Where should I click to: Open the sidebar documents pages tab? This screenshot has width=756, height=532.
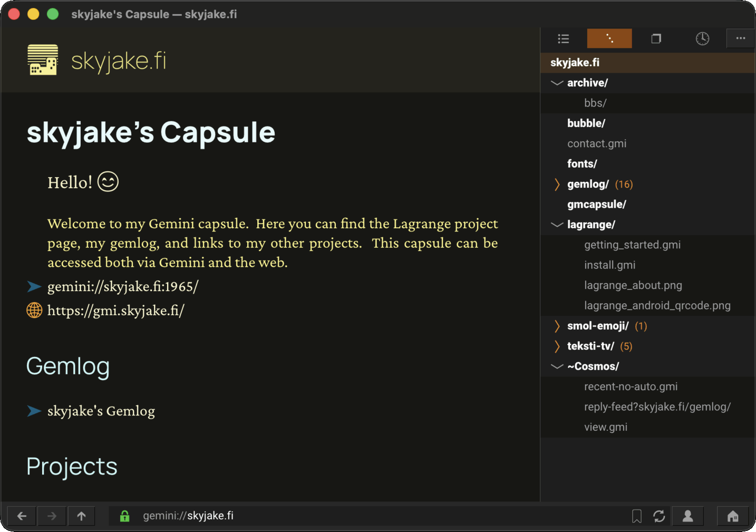coord(656,38)
